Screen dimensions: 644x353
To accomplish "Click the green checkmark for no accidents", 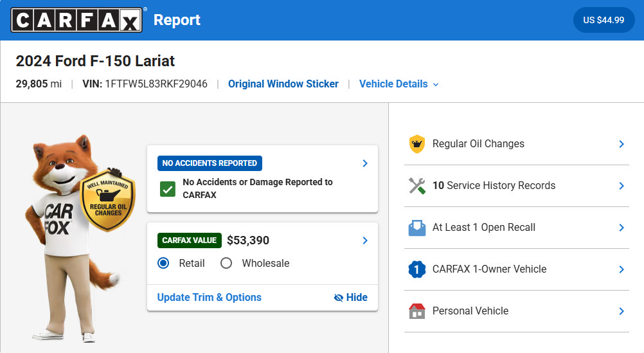I will [x=168, y=189].
